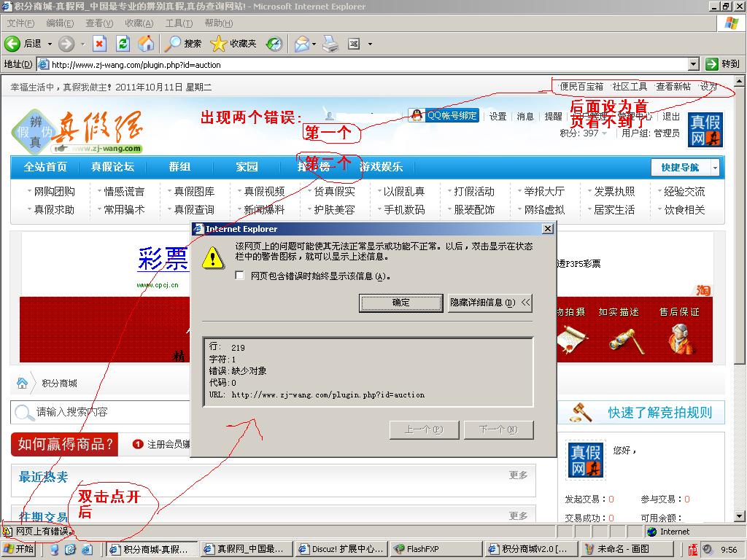Click the auction gavel icon
This screenshot has height=560, width=747.
coord(581,413)
